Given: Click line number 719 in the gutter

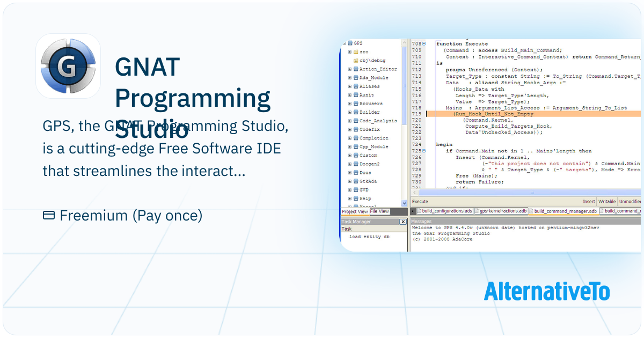Looking at the screenshot, I should pos(416,114).
